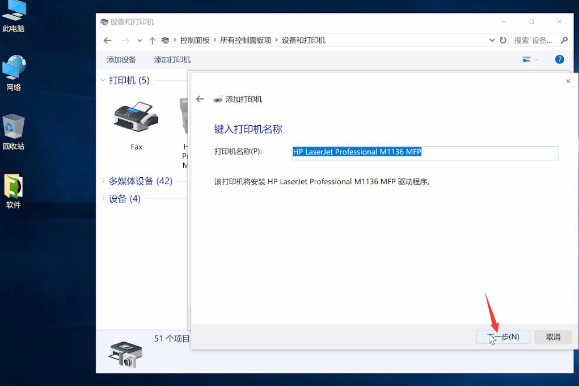Open the 此电脑 desktop icon
Viewport: 579px width, 386px height.
pos(14,16)
